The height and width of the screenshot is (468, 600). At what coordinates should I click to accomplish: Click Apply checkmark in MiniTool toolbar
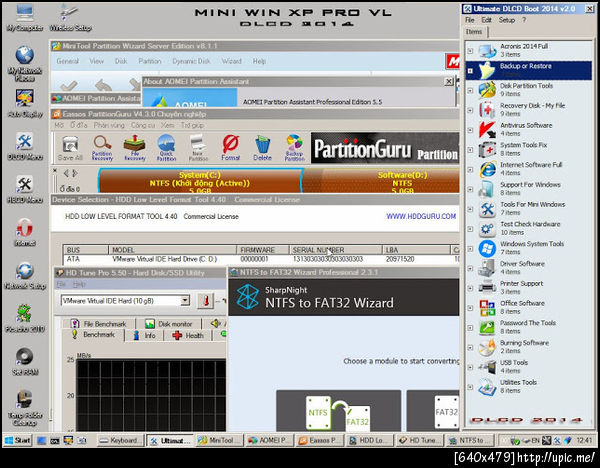click(x=69, y=85)
